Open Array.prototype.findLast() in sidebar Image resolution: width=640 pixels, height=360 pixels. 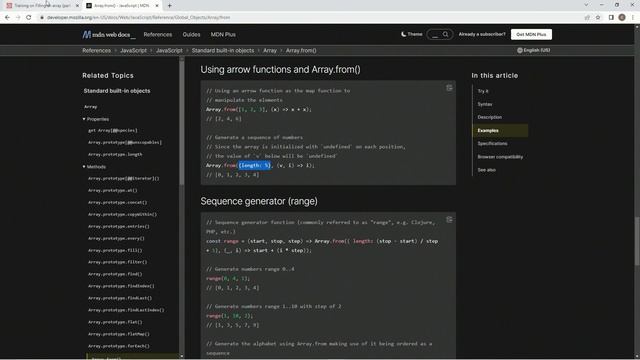[x=120, y=298]
